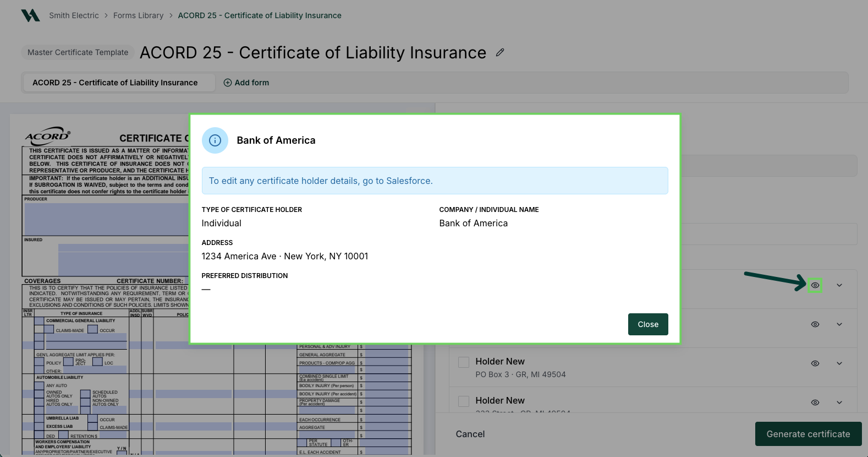Go to Smith Electric in the breadcrumb
868x457 pixels.
coord(74,15)
